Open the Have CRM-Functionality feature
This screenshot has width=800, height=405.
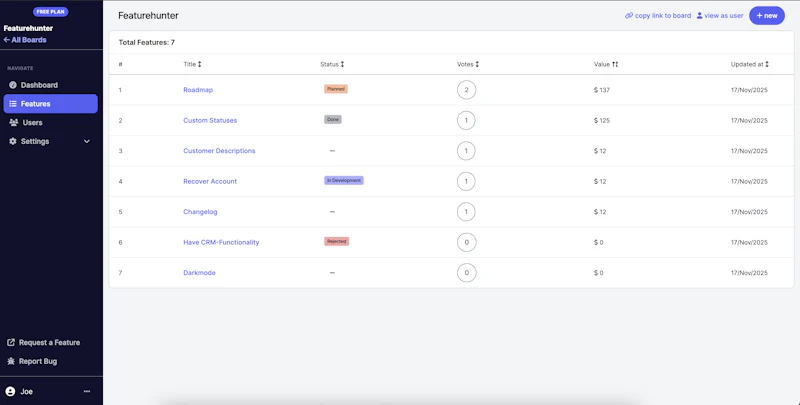click(221, 242)
